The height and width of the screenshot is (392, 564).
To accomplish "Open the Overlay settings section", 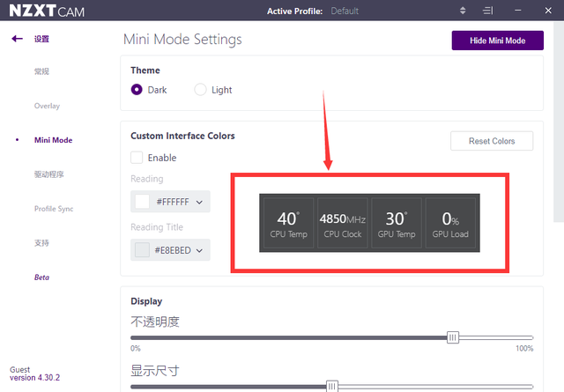I will pyautogui.click(x=47, y=106).
